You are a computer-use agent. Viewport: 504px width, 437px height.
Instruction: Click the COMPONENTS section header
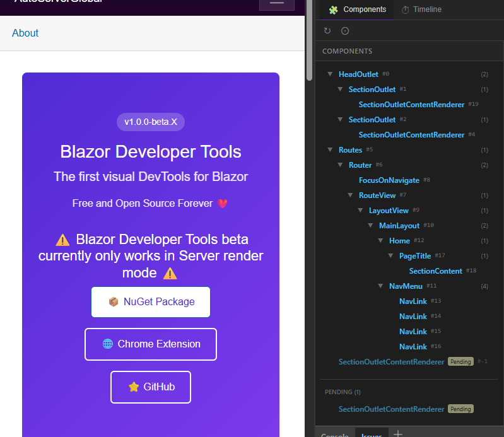click(x=347, y=52)
